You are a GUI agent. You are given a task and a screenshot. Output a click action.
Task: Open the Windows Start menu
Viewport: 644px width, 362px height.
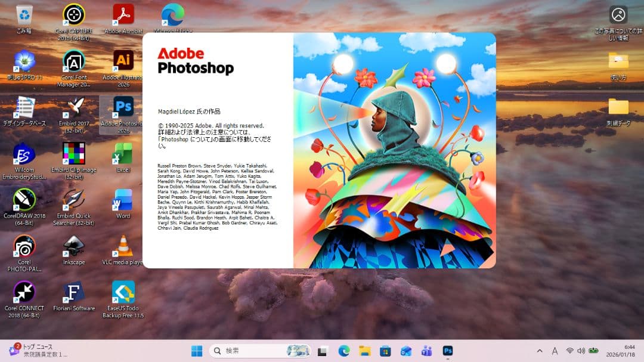[x=197, y=351]
